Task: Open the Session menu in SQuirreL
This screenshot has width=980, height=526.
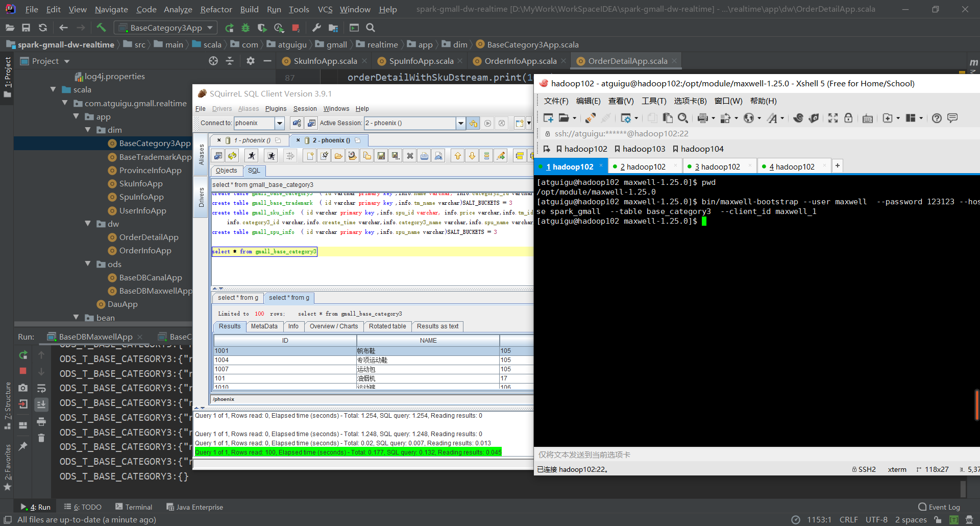Action: point(305,109)
